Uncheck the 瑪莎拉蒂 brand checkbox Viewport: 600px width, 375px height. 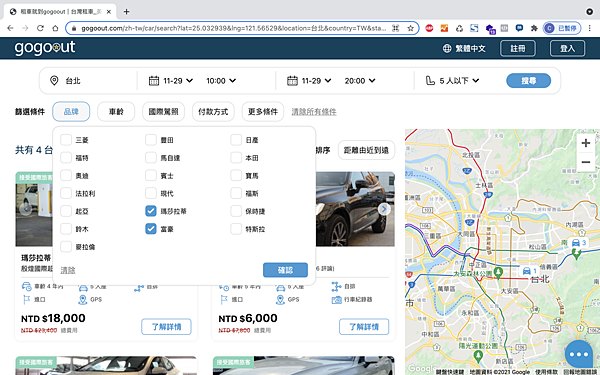(x=151, y=211)
